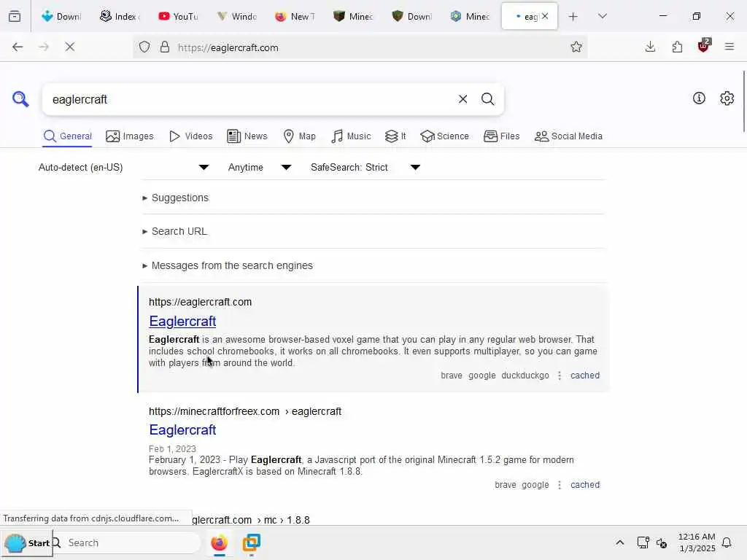The height and width of the screenshot is (560, 747).
Task: Click duckduckgo engine label on first result
Action: pos(525,376)
